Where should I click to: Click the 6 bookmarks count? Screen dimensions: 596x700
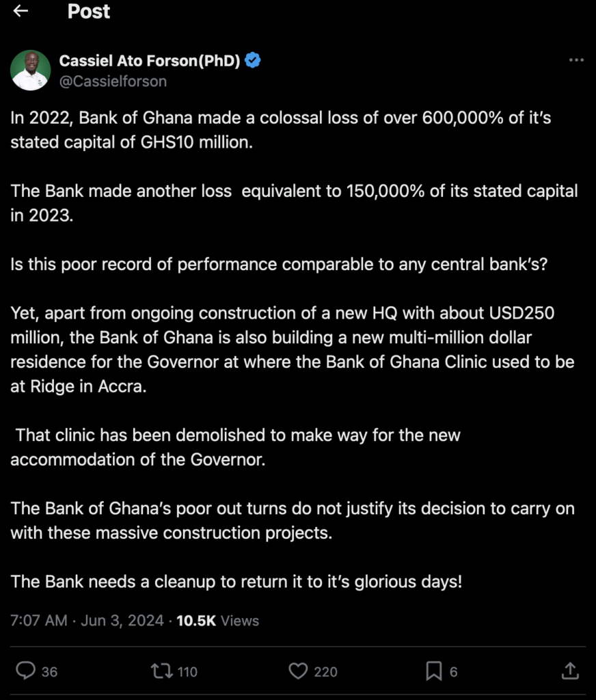coord(453,672)
